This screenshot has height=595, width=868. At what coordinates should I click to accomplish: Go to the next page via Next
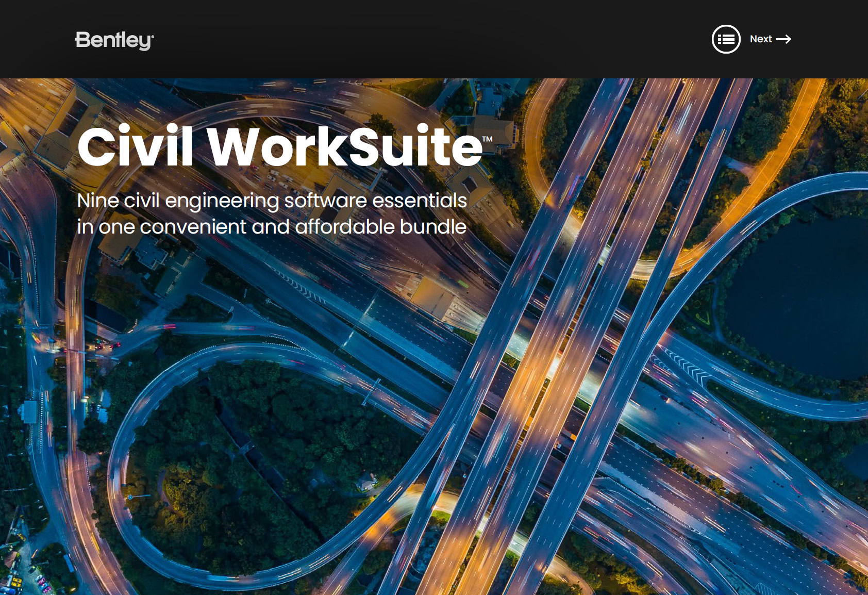coord(761,39)
